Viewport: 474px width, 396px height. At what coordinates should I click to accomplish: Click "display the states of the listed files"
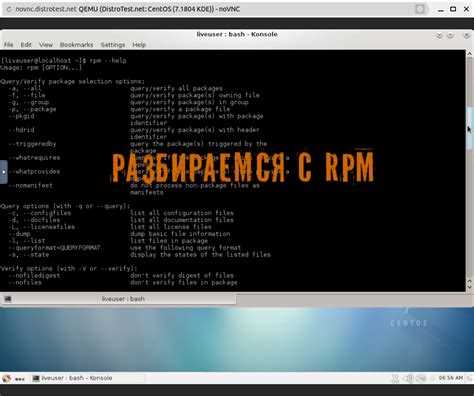[x=200, y=255]
